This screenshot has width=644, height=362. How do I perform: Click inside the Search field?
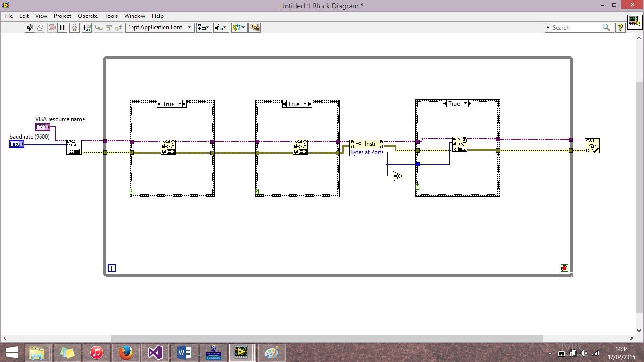(x=575, y=27)
